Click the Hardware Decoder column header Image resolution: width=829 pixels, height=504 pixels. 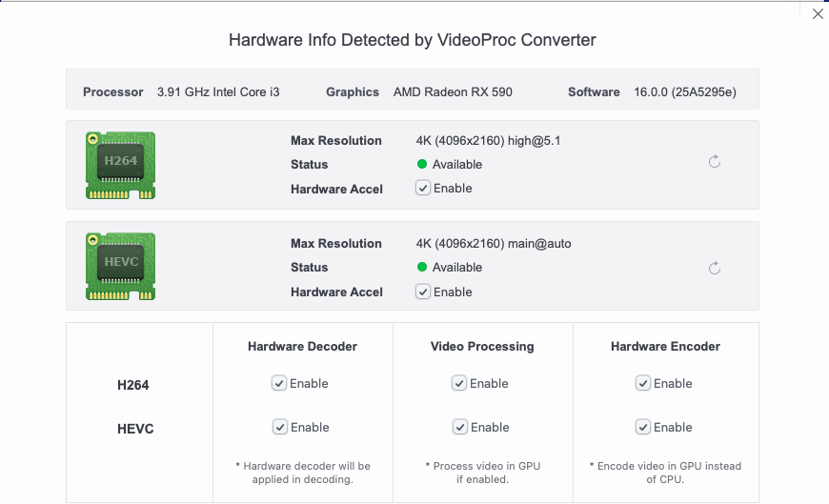[302, 347]
